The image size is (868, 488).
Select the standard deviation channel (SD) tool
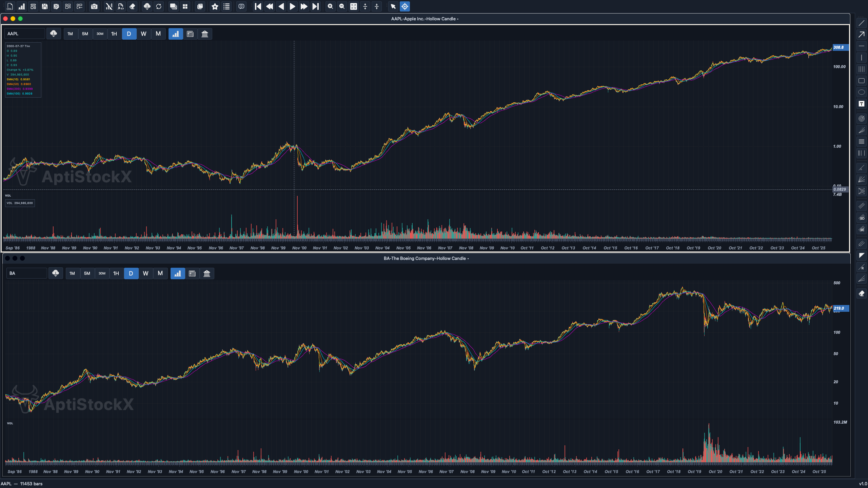[x=861, y=218]
